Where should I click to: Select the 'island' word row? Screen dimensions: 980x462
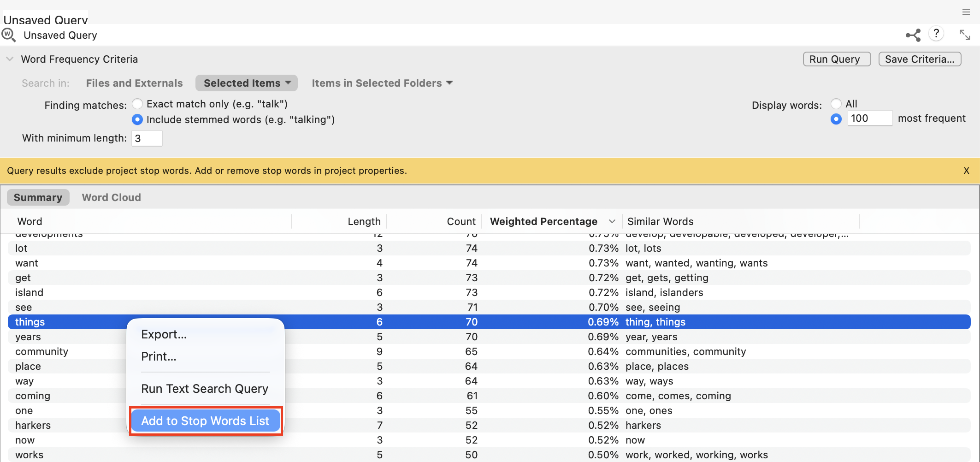tap(489, 292)
